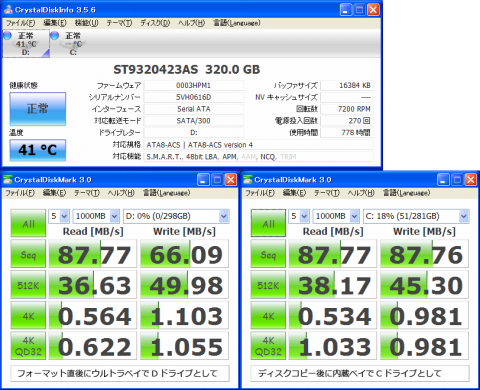Viewport: 480px width, 390px height.
Task: Click power-on hours value 778 時間
Action: point(347,133)
